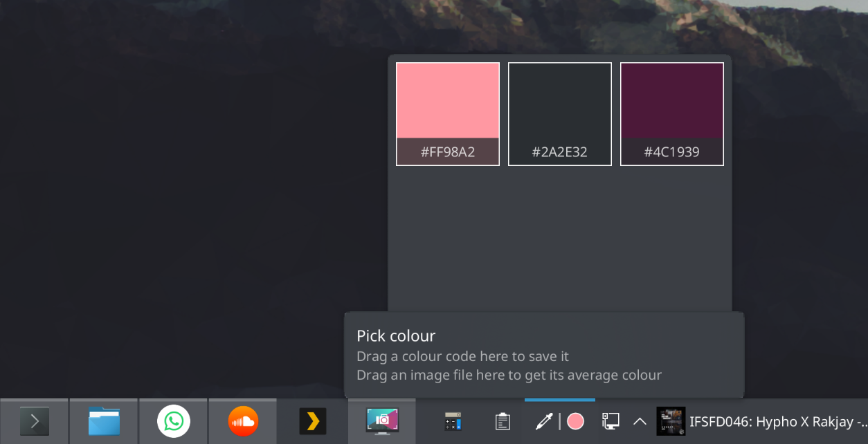Open the screenshot tool with camera icon
Screen dimensions: 868x444
tap(382, 421)
